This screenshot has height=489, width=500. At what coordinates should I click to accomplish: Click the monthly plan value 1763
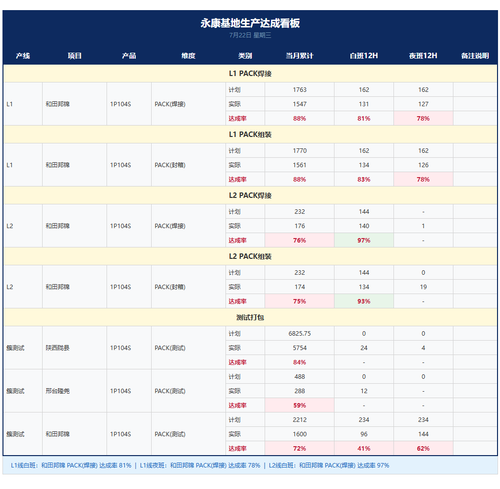click(x=299, y=90)
